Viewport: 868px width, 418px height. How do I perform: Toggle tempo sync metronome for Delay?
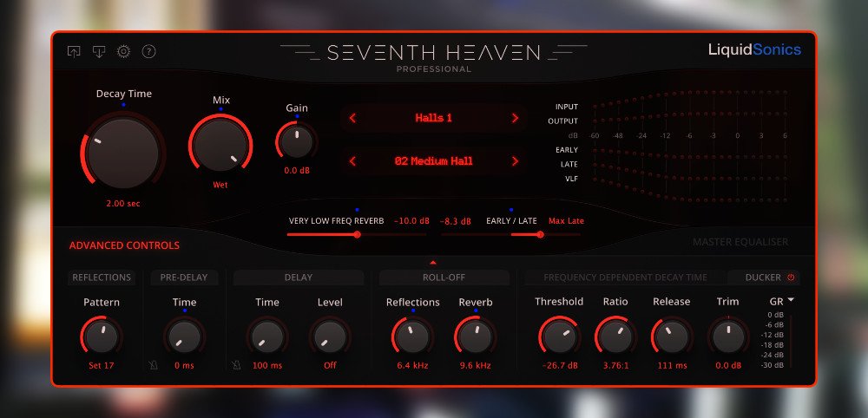[236, 365]
